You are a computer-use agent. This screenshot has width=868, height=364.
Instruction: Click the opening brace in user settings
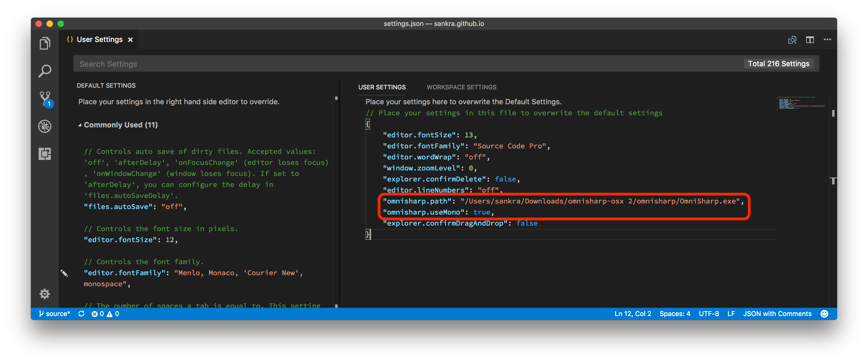tap(368, 124)
